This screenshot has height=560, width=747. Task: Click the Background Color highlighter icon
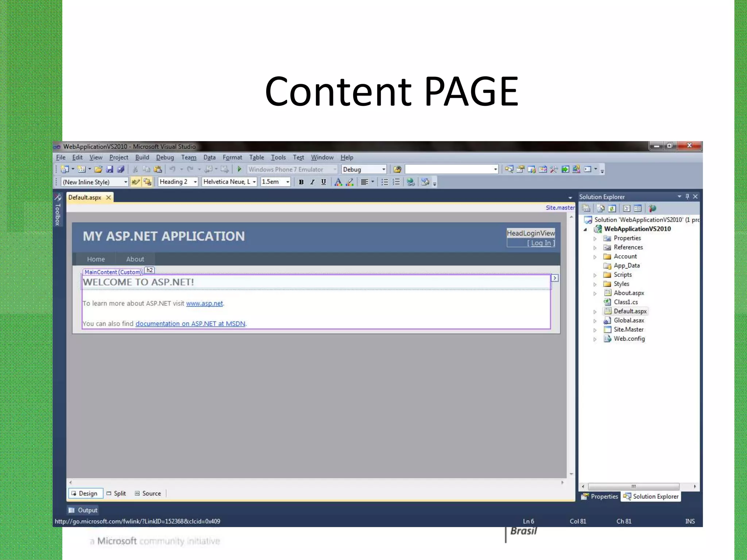349,182
